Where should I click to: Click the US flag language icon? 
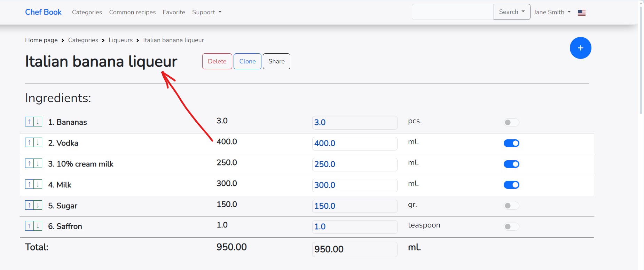tap(581, 13)
